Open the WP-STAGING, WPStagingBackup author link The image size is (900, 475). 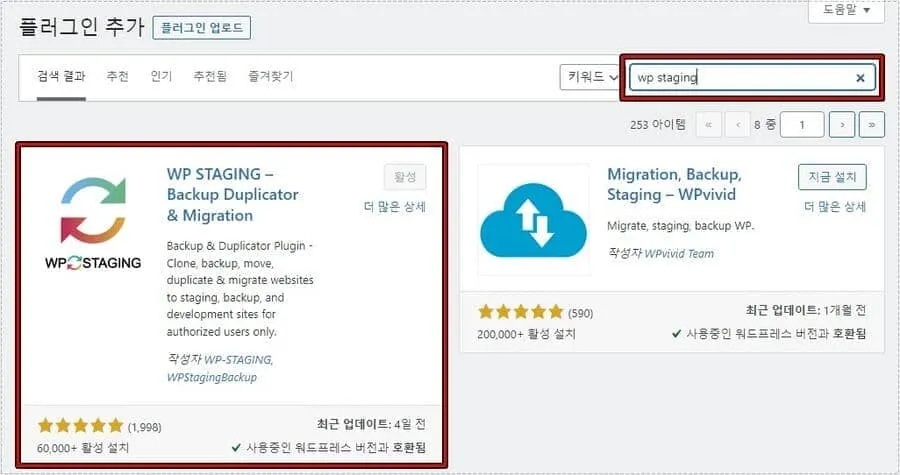point(220,368)
